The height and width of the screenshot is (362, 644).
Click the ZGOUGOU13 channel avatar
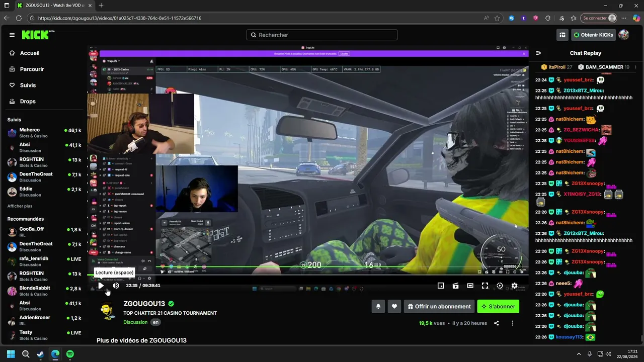tap(107, 312)
